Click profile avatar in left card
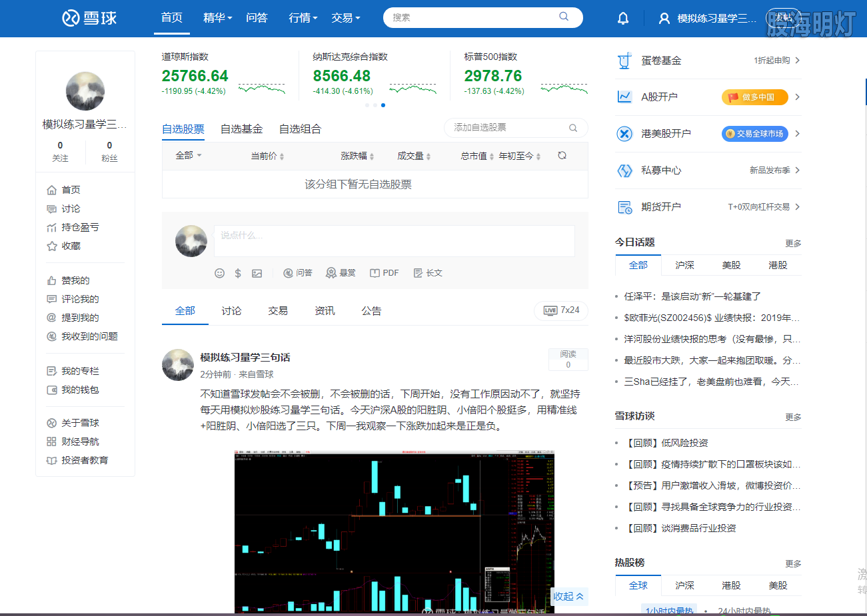The image size is (867, 616). (85, 91)
